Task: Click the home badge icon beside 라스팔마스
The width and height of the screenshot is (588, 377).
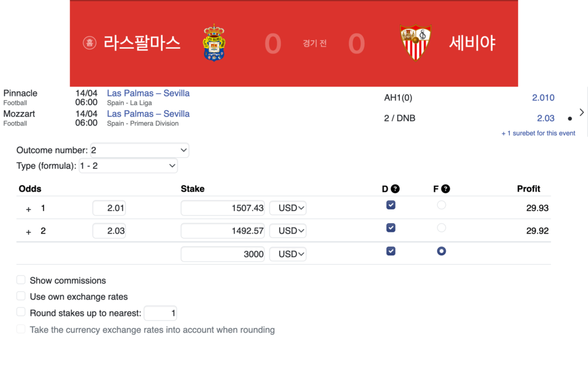Action: 90,43
